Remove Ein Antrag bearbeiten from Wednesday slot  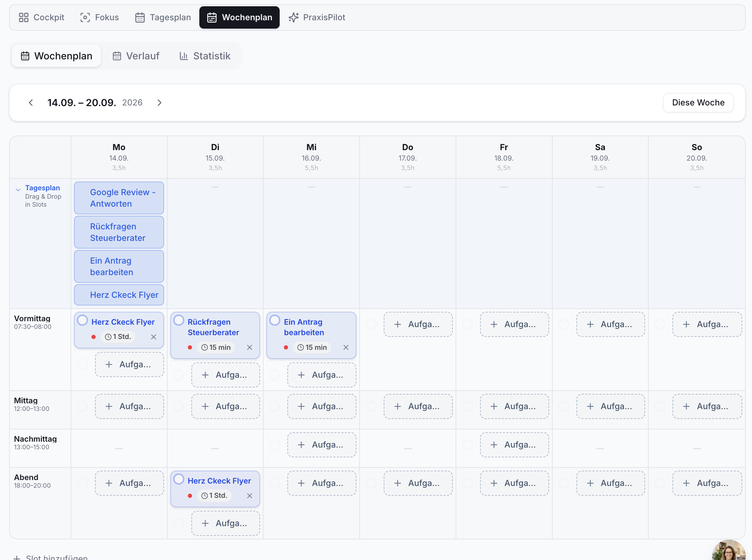[x=346, y=347]
